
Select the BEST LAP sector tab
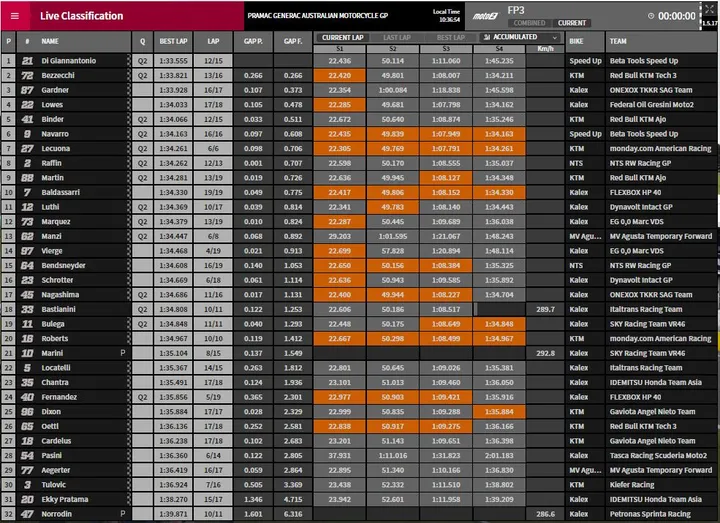(450, 38)
